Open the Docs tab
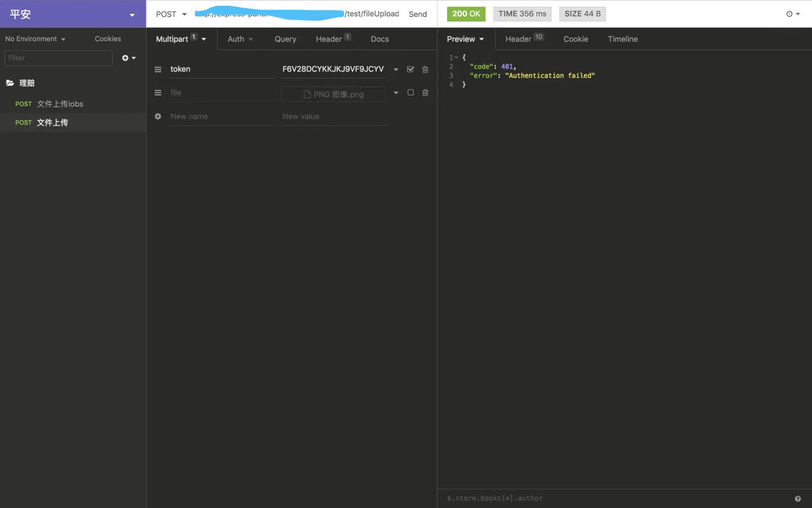 click(379, 39)
